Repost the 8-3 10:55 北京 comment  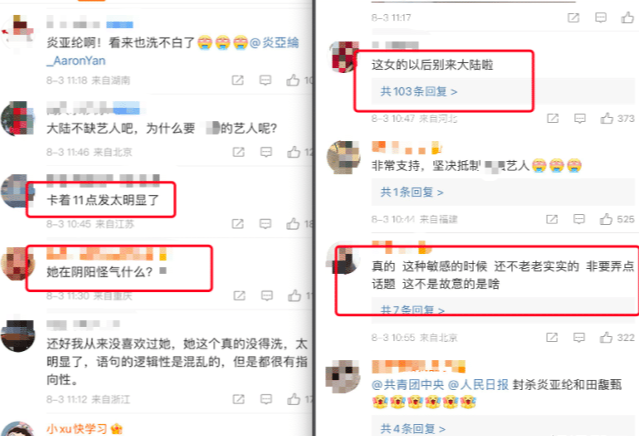pos(552,337)
